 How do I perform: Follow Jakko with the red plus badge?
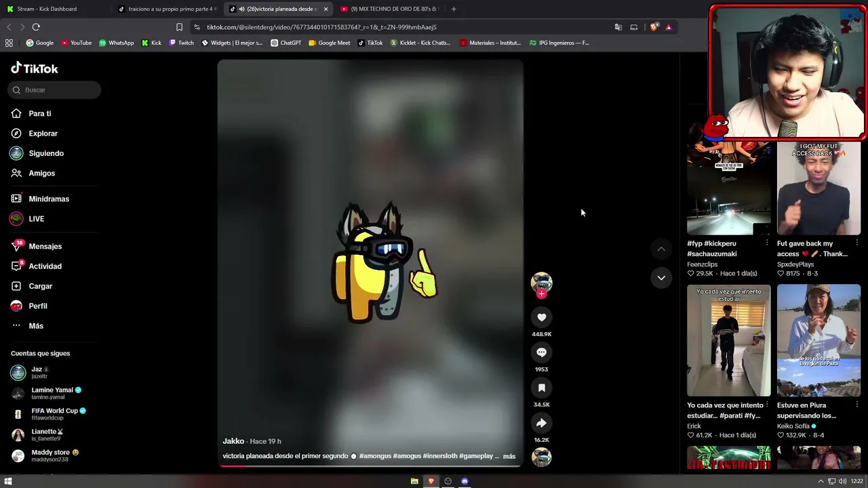(x=541, y=294)
